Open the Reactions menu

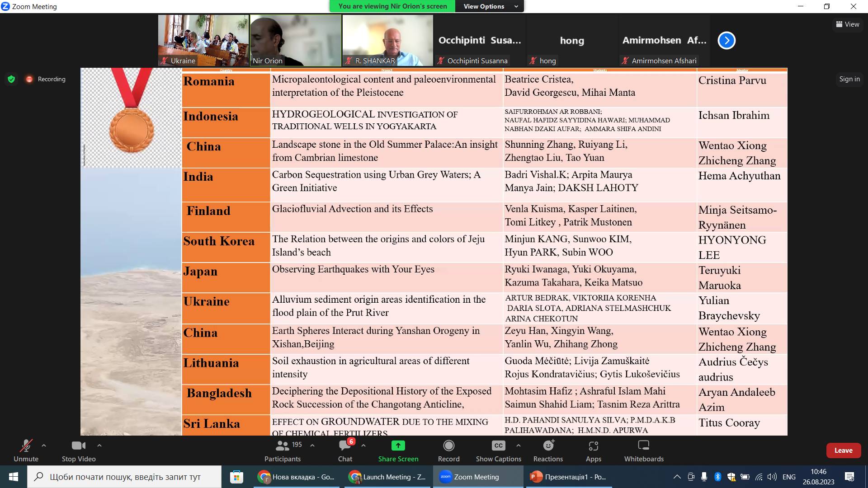coord(548,450)
